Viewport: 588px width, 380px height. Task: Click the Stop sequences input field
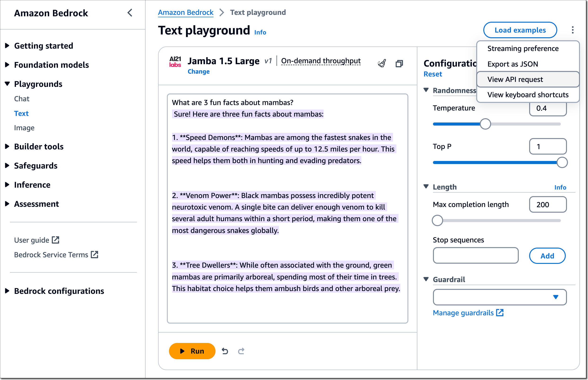(x=475, y=256)
